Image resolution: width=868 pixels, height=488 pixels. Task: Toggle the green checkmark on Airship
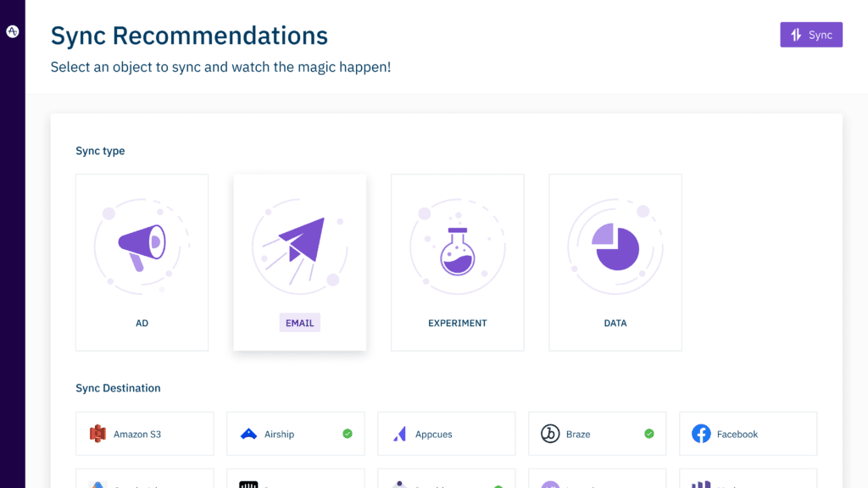348,434
